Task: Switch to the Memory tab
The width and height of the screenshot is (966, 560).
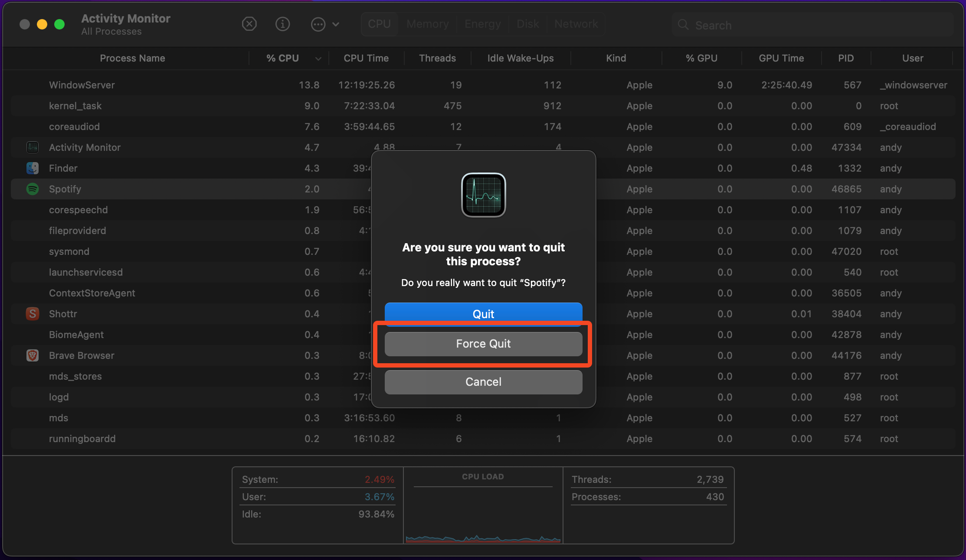Action: tap(427, 24)
